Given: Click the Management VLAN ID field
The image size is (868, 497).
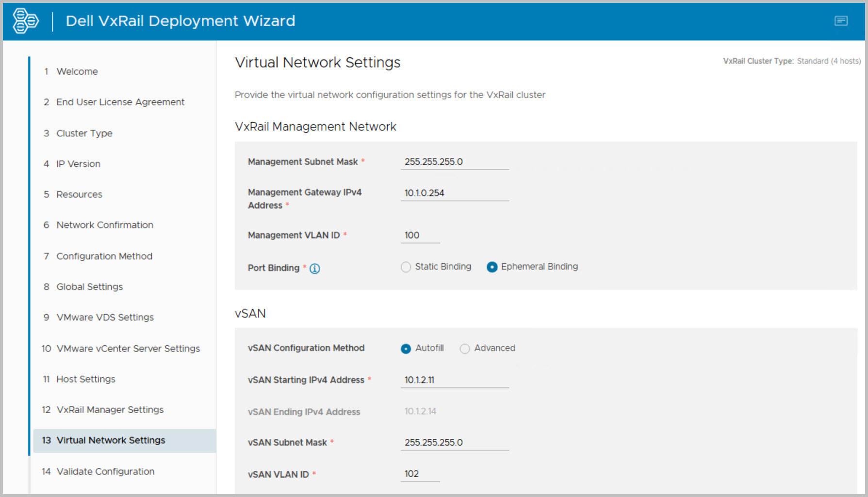Looking at the screenshot, I should point(420,235).
